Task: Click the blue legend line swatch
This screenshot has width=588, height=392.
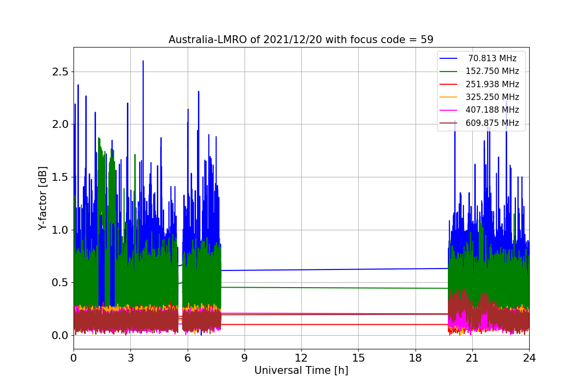Action: tap(449, 58)
